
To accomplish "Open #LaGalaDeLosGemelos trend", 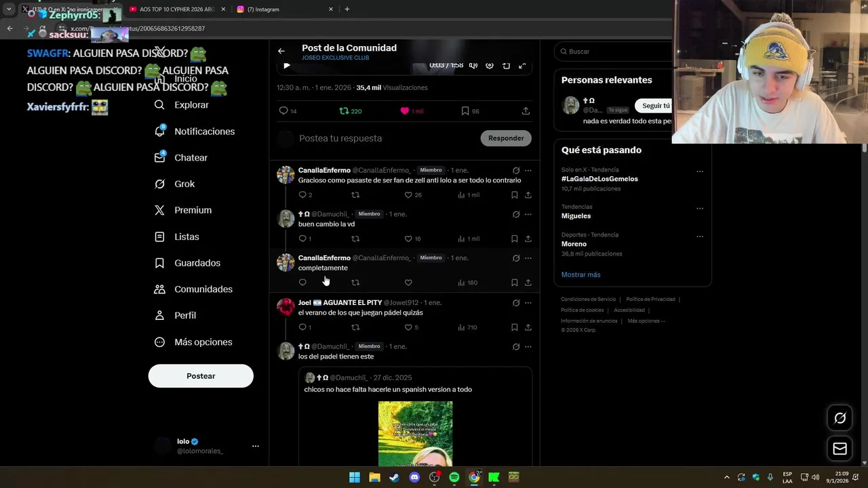I will (x=599, y=179).
